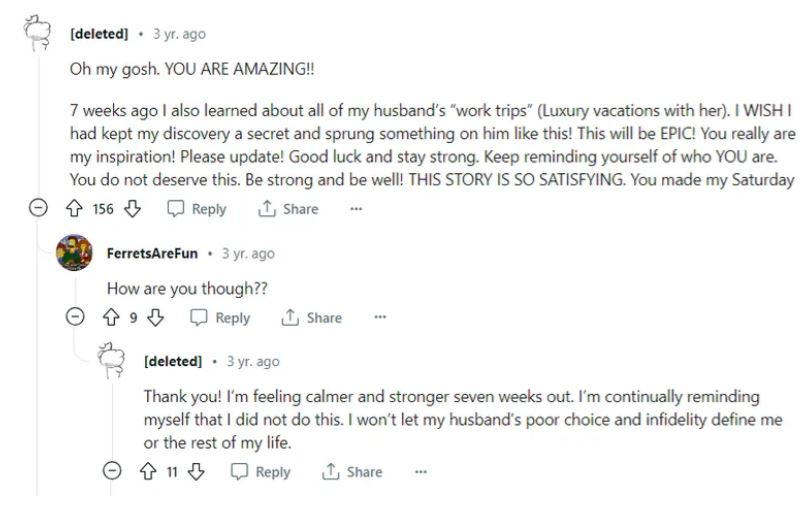804x511 pixels.
Task: Reply to the 156-point comment
Action: coord(197,209)
